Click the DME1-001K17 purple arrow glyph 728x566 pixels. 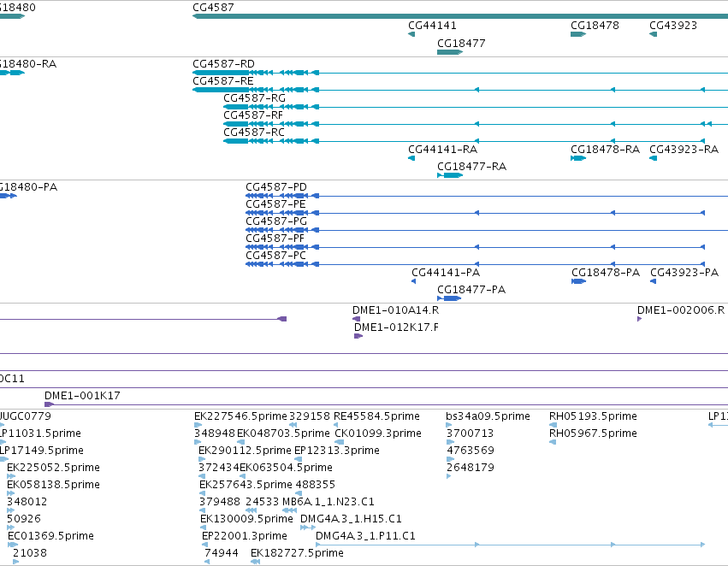tap(50, 404)
